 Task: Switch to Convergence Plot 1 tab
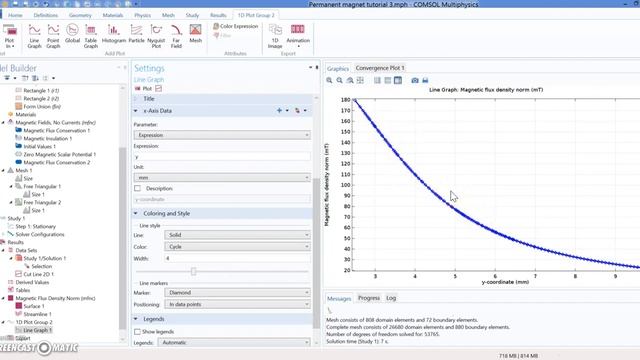point(380,68)
